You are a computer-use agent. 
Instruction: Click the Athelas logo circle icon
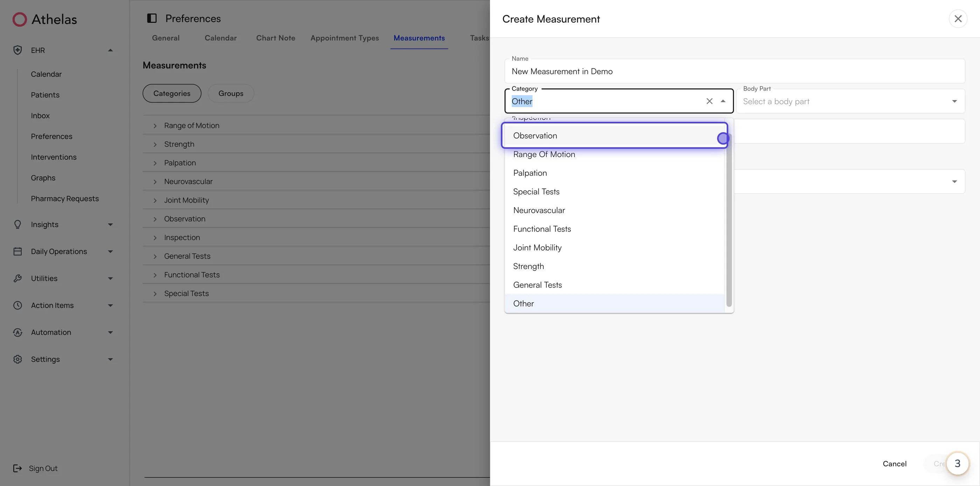(x=19, y=19)
